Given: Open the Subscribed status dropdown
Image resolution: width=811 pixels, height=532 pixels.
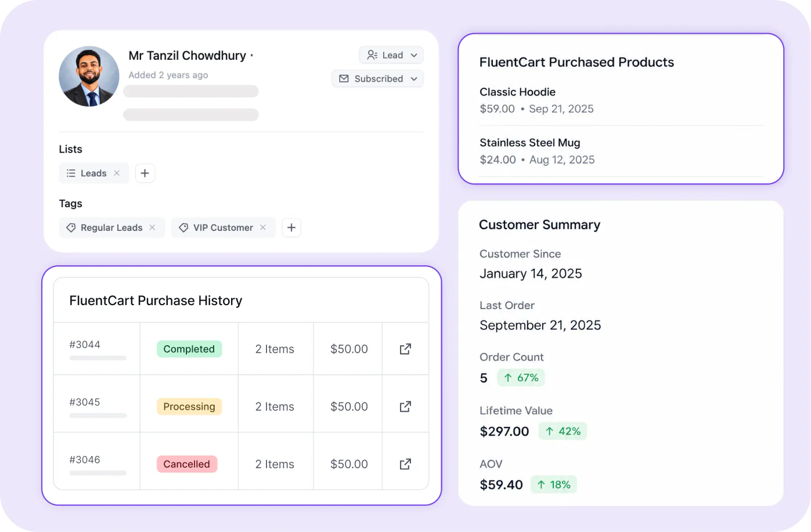Looking at the screenshot, I should click(x=377, y=78).
